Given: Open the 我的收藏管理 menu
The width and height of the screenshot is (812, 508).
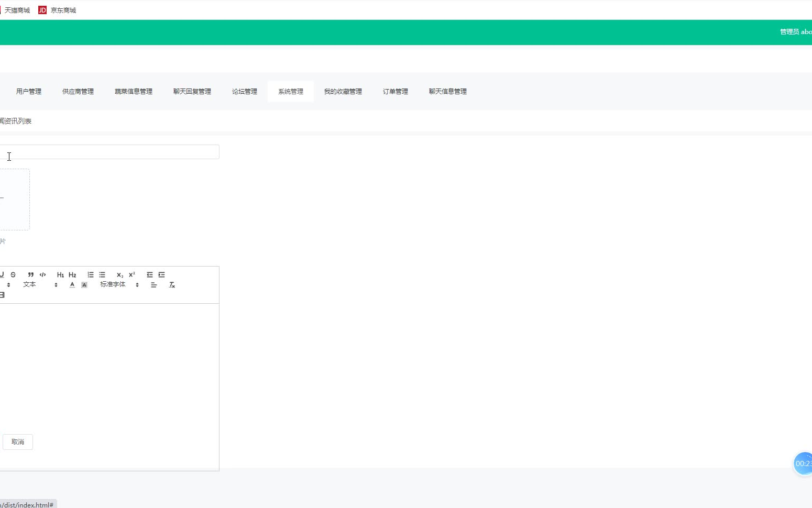Looking at the screenshot, I should coord(343,92).
